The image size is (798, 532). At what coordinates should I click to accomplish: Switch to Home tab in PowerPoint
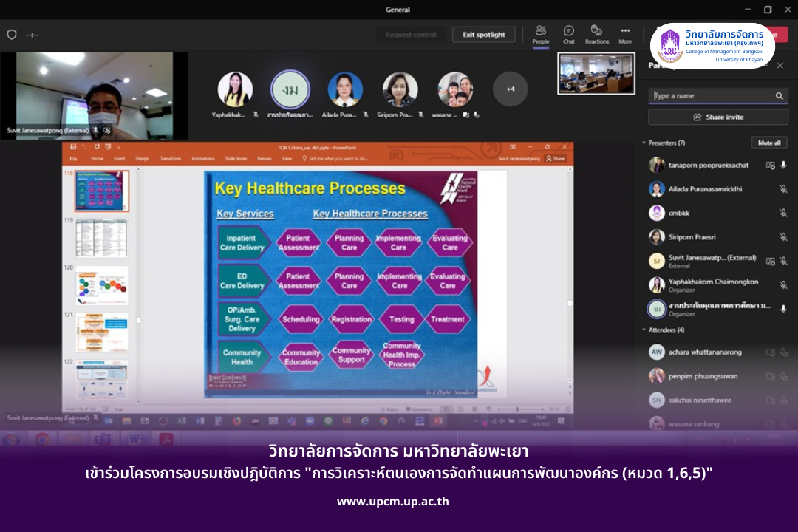coord(97,158)
